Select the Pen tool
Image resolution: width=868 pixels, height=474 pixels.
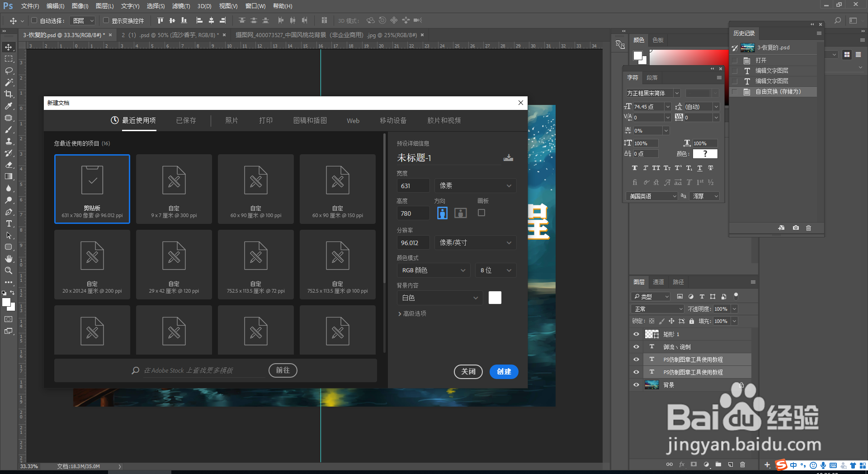[9, 212]
